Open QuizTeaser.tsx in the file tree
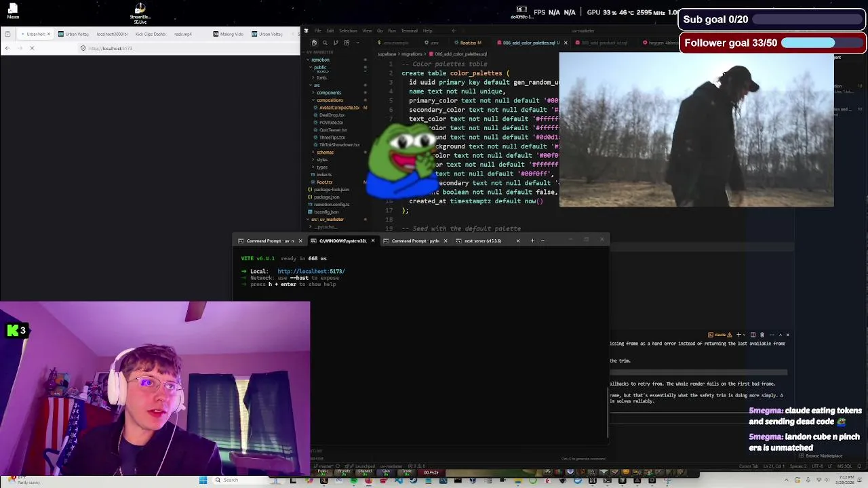Viewport: 868px width, 488px height. point(333,130)
